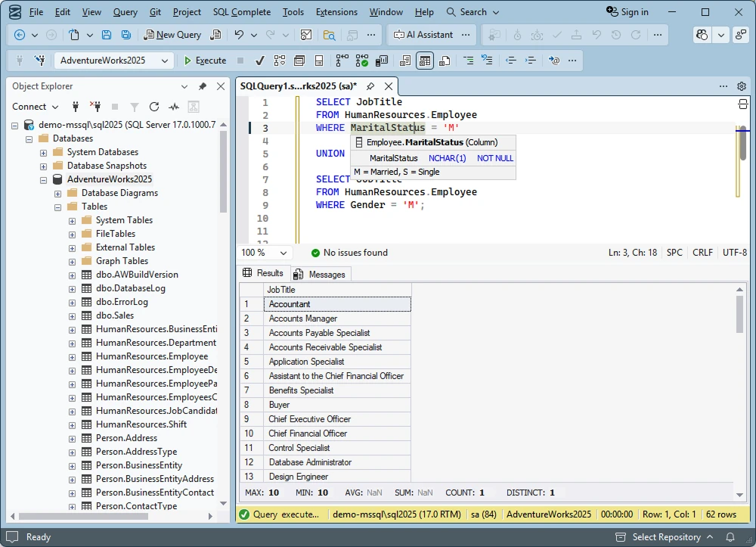Toggle the SPC whitespace indicator
This screenshot has width=756, height=547.
pos(674,252)
